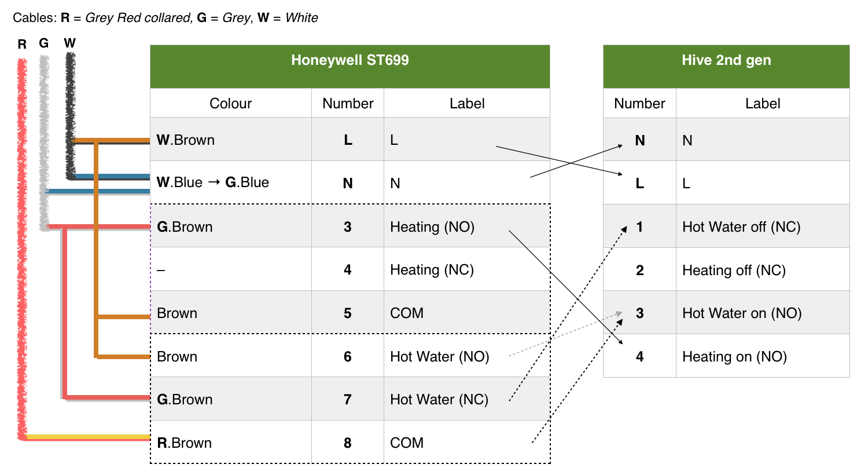The image size is (868, 475).
Task: Select Honeywell terminal number 7
Action: [347, 400]
